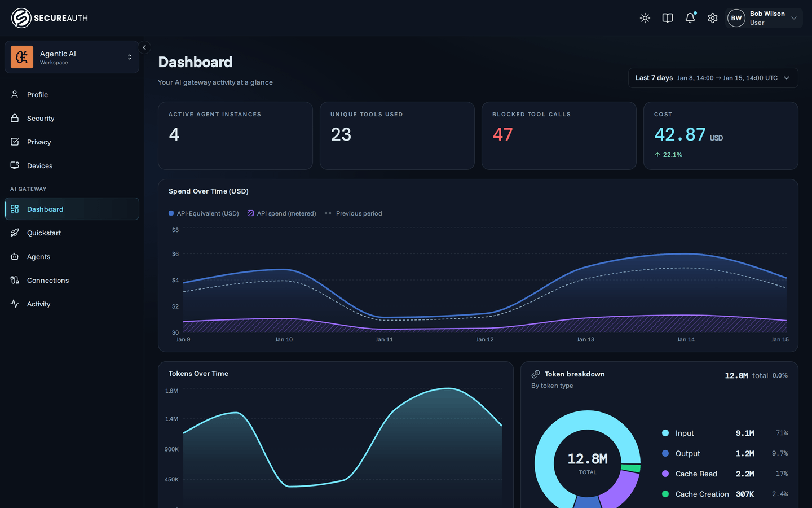Toggle Previous period legend series

tap(354, 213)
